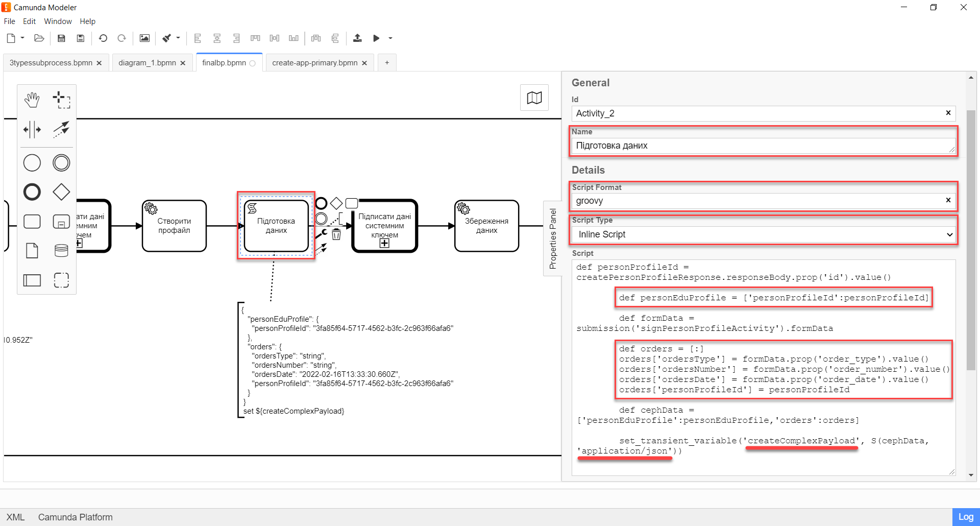Screen dimensions: 980x526
Task: Clear the Script Format field
Action: (x=948, y=200)
